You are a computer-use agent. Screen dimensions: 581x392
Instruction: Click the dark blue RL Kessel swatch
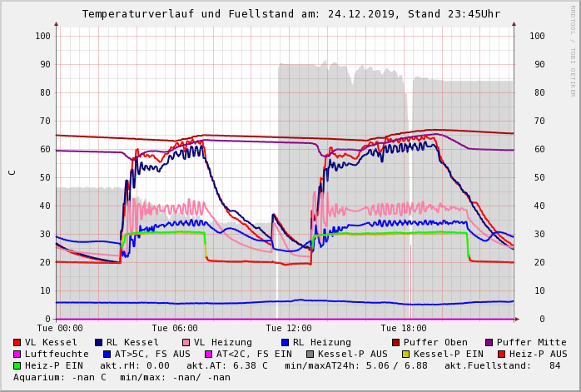point(99,342)
